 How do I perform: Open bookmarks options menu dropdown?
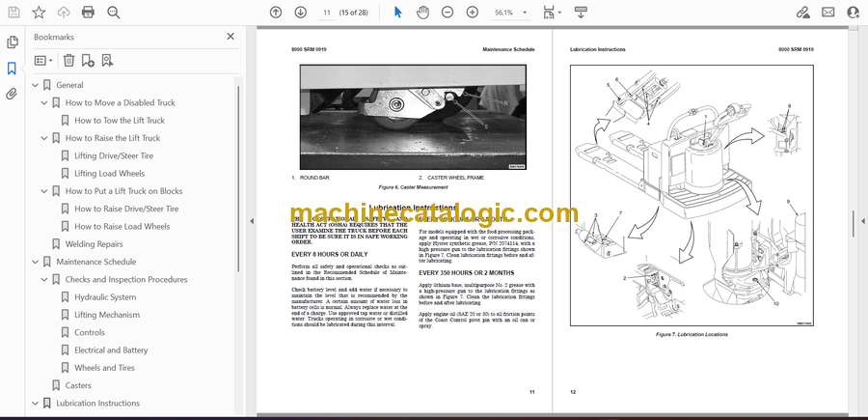43,61
